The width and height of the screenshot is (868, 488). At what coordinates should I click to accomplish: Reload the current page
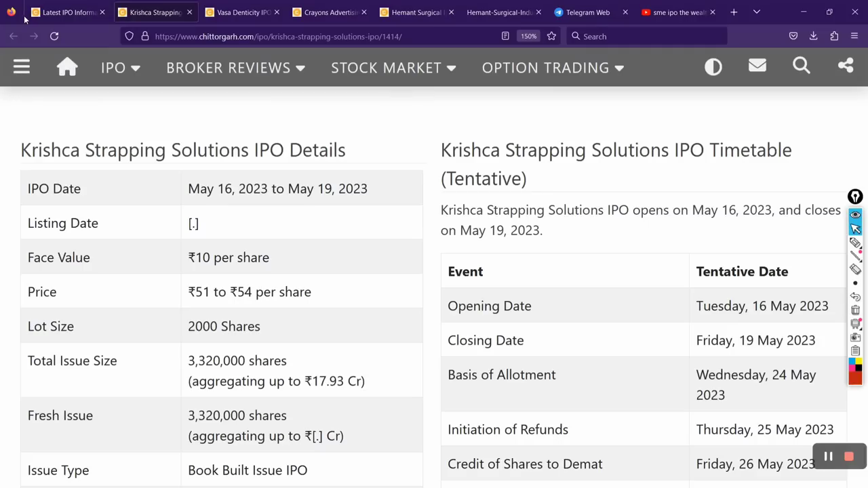(x=54, y=36)
